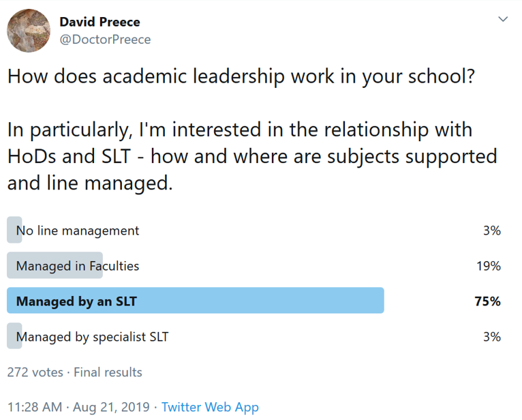This screenshot has width=522, height=420.
Task: Click the HoDs and SLT paragraph text
Action: [252, 155]
